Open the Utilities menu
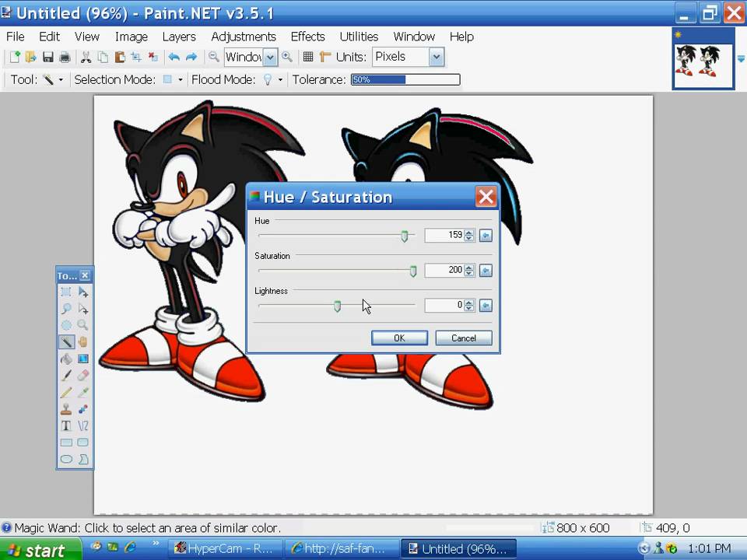Screen dimensions: 747x560 click(359, 37)
